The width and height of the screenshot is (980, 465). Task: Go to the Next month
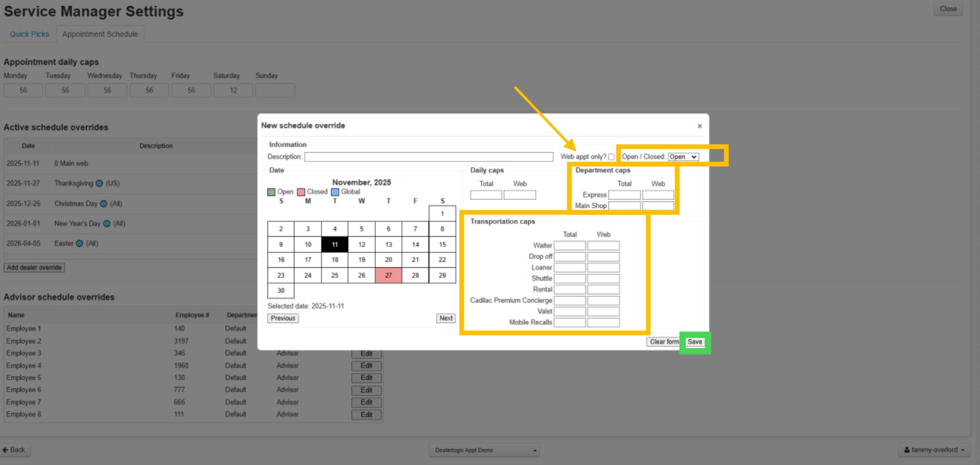pyautogui.click(x=446, y=318)
